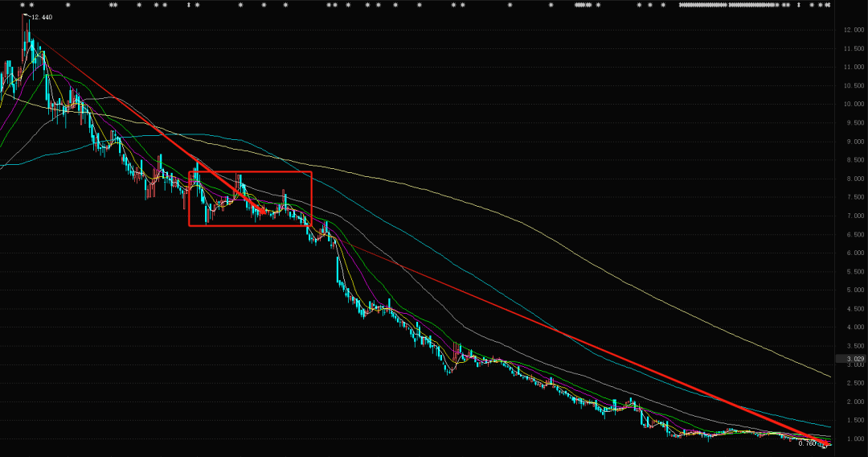Click the up-down arrow marker after the dense asterisk band

799,5
